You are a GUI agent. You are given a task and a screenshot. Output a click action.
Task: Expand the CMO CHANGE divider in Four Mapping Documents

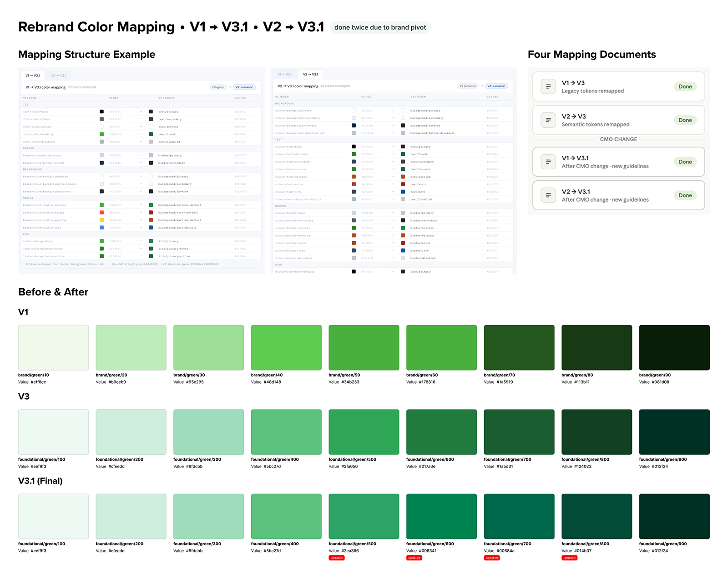coord(618,139)
